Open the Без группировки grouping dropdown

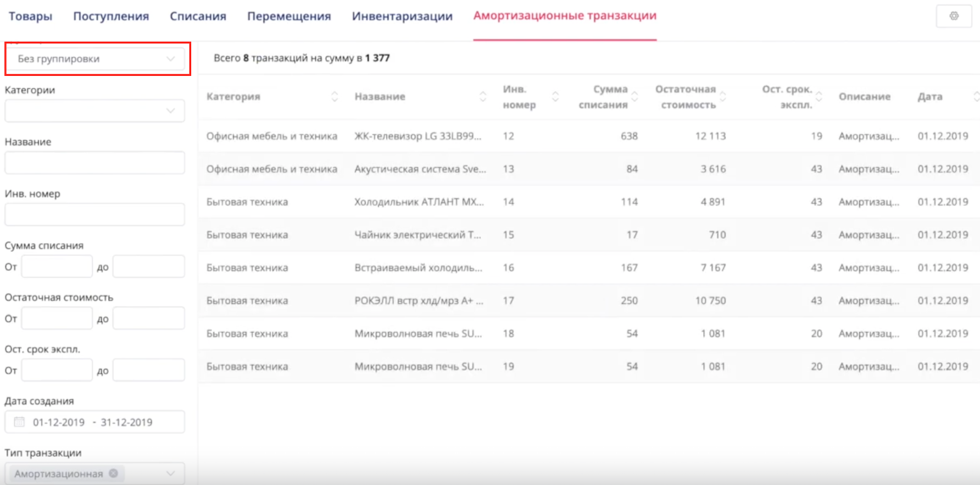click(94, 59)
